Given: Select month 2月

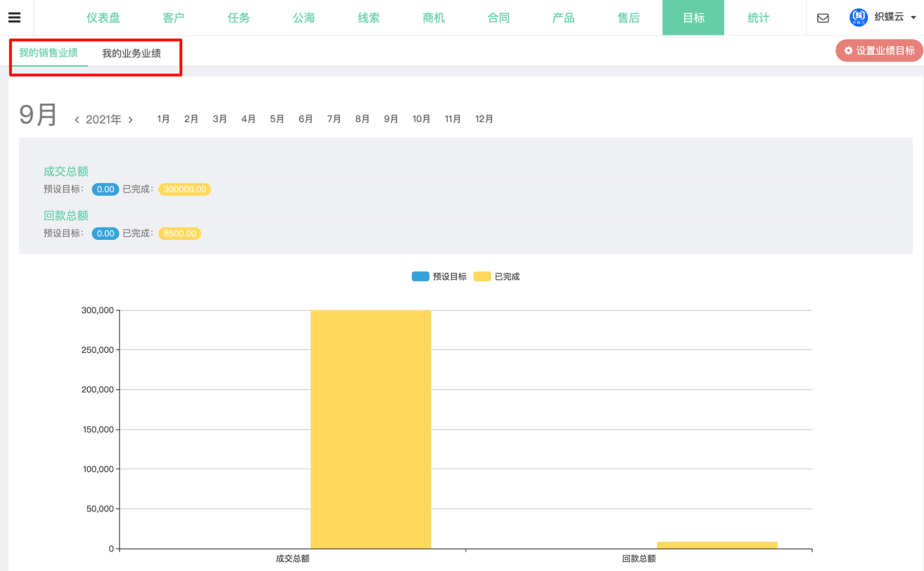Looking at the screenshot, I should 191,119.
